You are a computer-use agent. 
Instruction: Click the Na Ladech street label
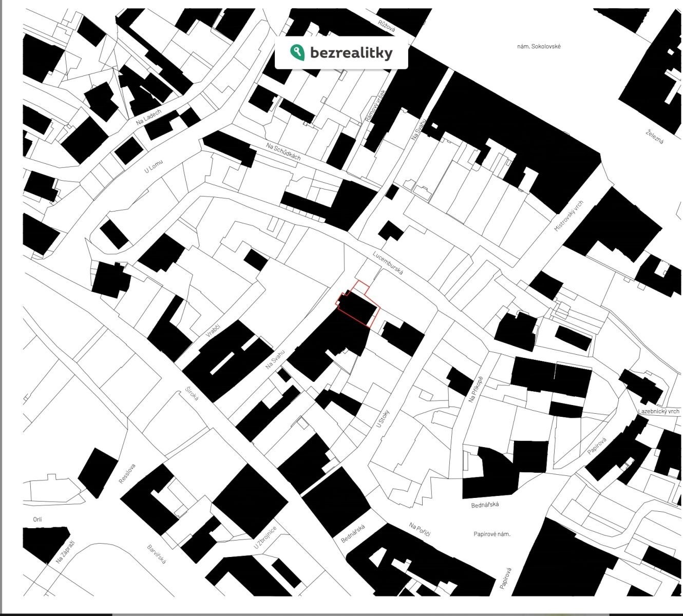click(x=148, y=117)
